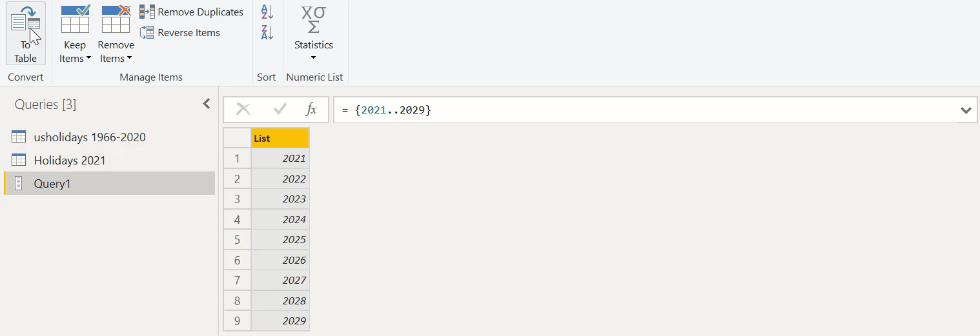Click the fx function icon

(x=311, y=110)
